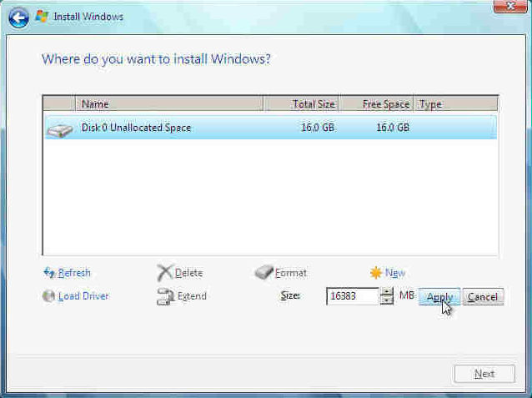The height and width of the screenshot is (398, 532).
Task: Click the Next button
Action: click(x=484, y=374)
